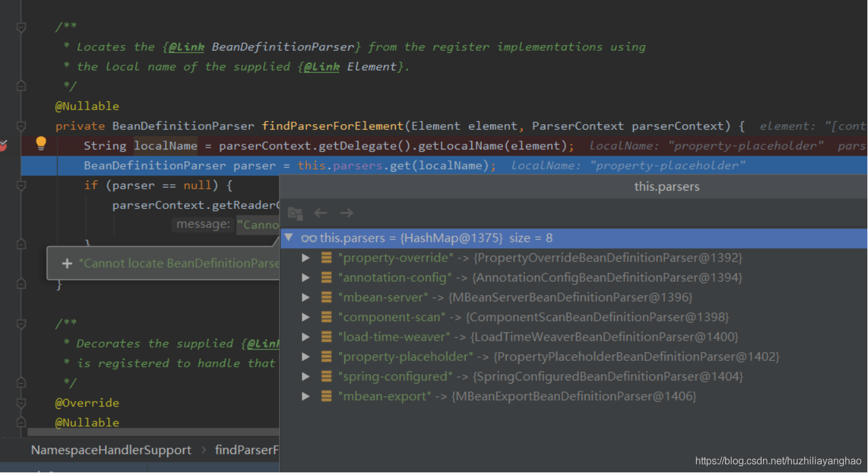
Task: Expand the "mbean-export" map entry
Action: point(306,396)
